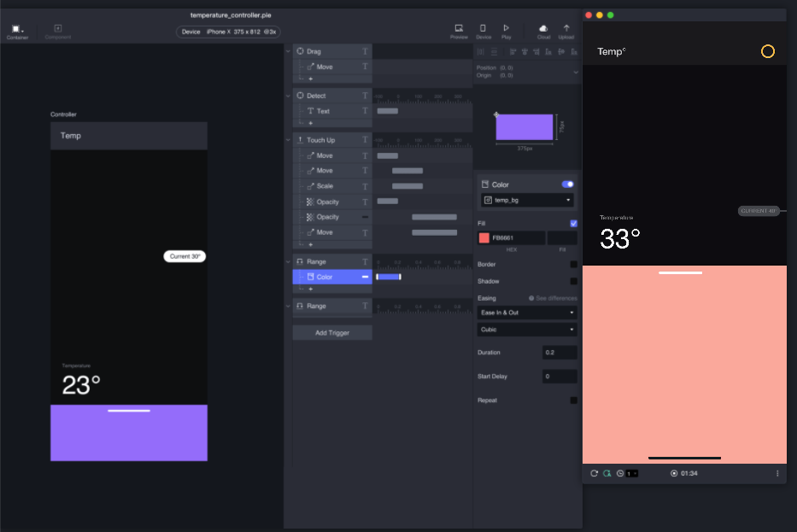Click the Add Trigger button
The height and width of the screenshot is (532, 797).
coord(332,332)
